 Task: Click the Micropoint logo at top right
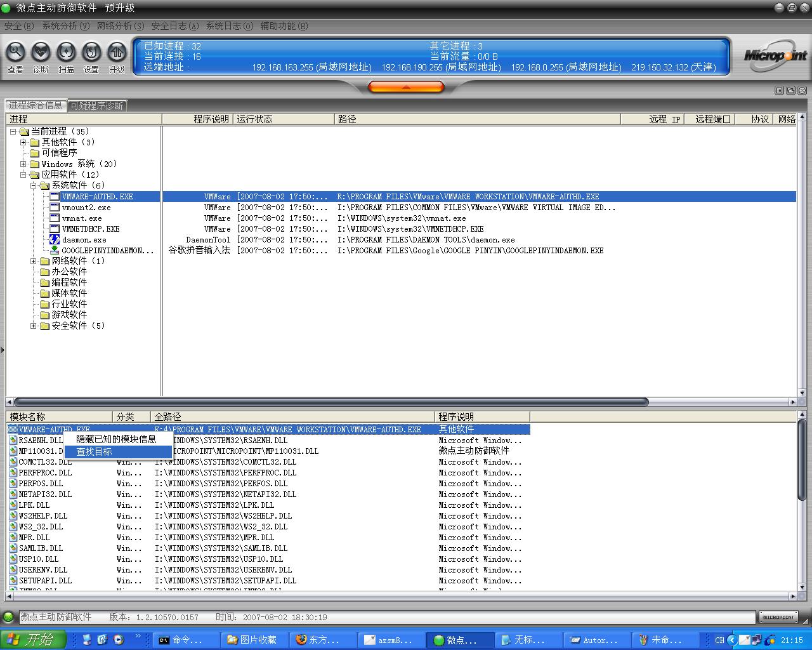tap(775, 56)
